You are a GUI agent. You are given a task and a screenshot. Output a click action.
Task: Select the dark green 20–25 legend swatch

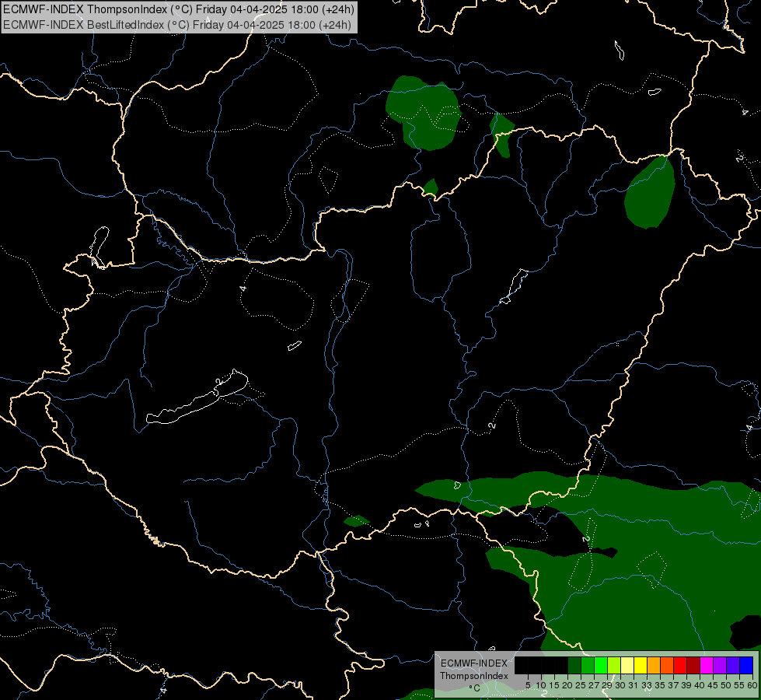[x=574, y=665]
